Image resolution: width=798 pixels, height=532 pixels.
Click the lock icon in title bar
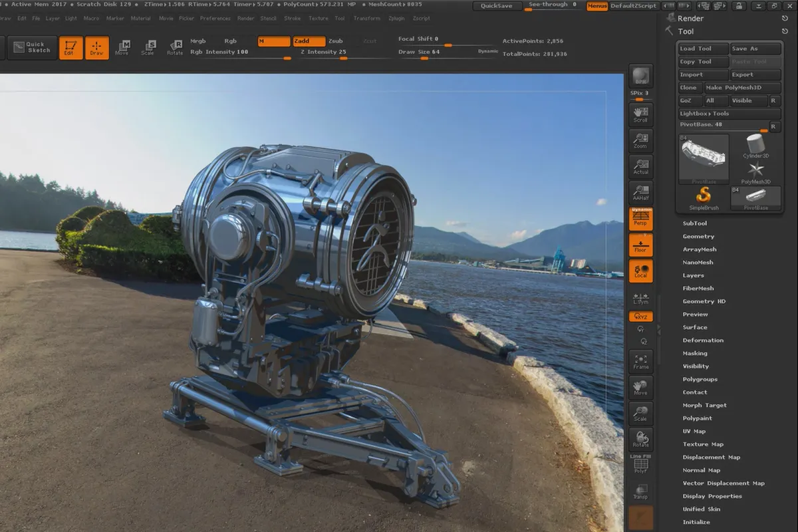tap(739, 6)
